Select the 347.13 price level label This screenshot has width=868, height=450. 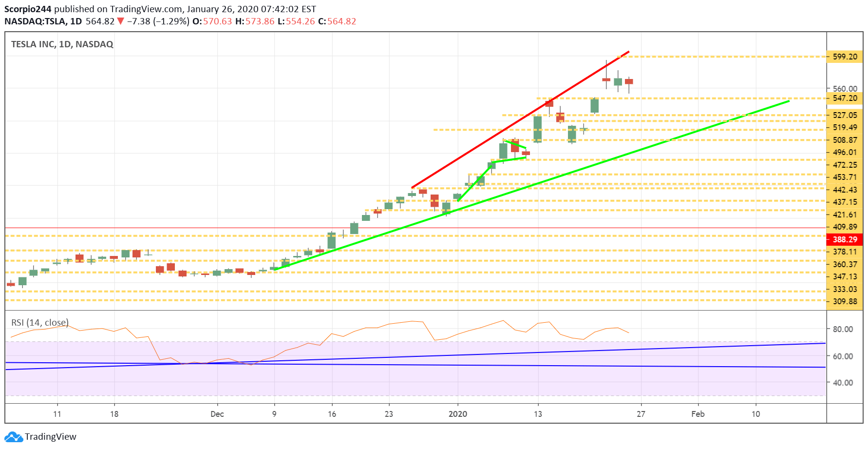click(845, 276)
